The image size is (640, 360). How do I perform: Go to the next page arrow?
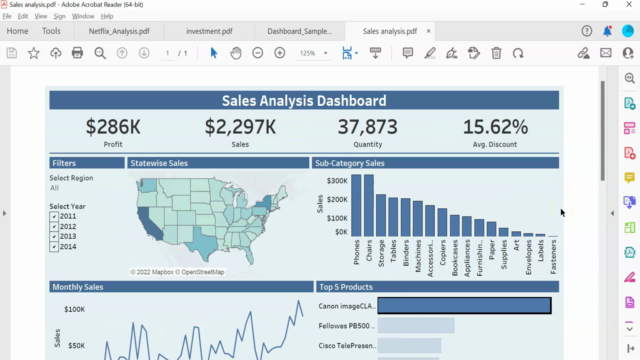144,53
